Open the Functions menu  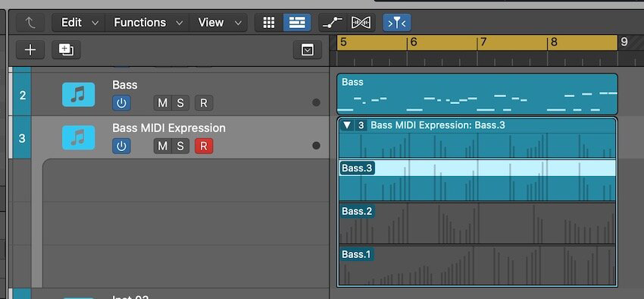(148, 23)
